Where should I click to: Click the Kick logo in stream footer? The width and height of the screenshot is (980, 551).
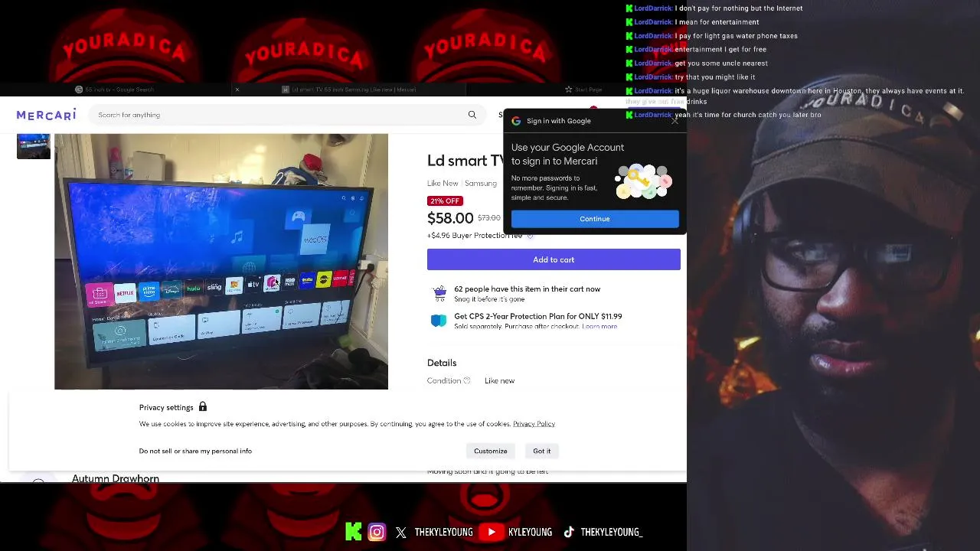(353, 532)
